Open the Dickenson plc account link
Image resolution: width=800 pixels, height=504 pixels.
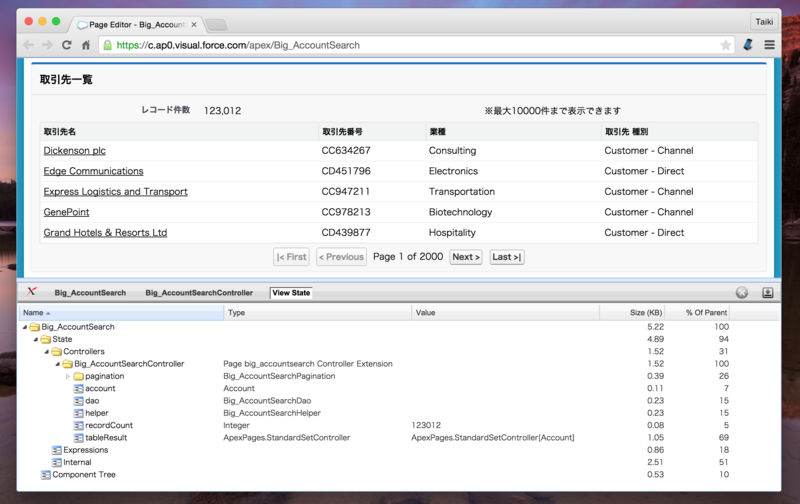tap(74, 150)
